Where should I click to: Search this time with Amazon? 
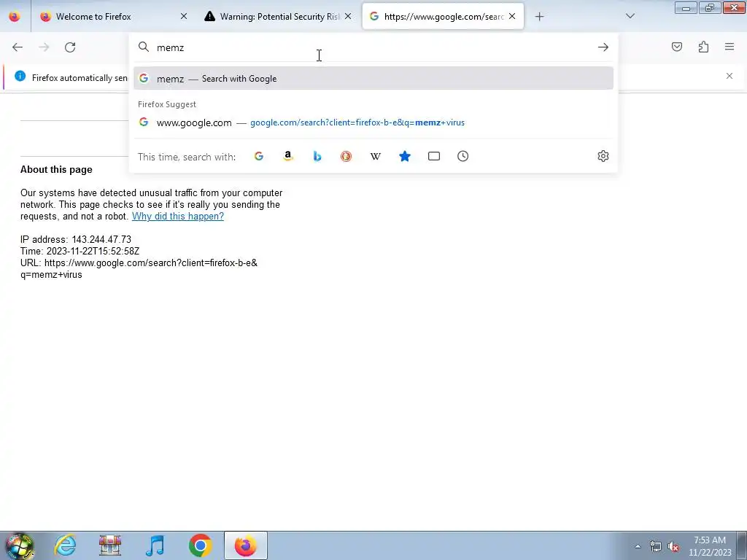(287, 156)
